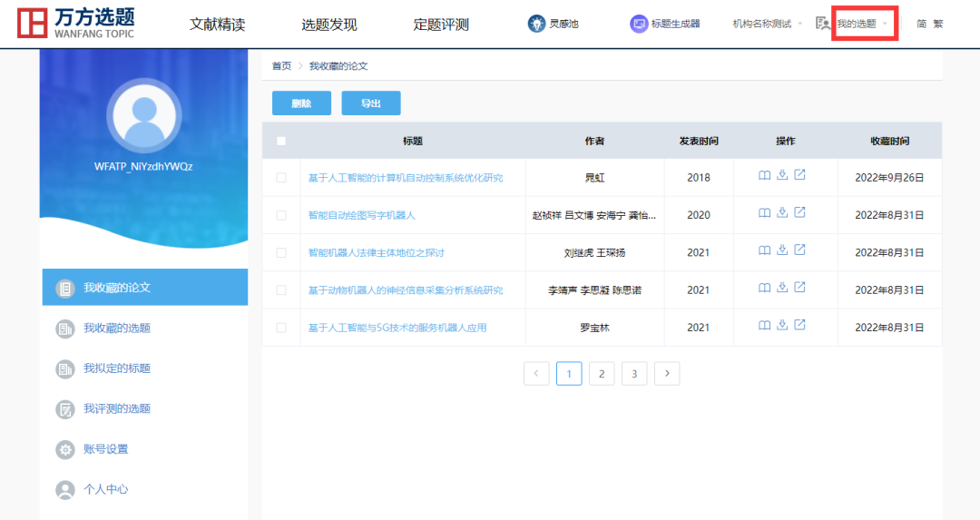Open the 文献精读 navigation tab
Viewport: 980px width, 520px height.
(217, 25)
